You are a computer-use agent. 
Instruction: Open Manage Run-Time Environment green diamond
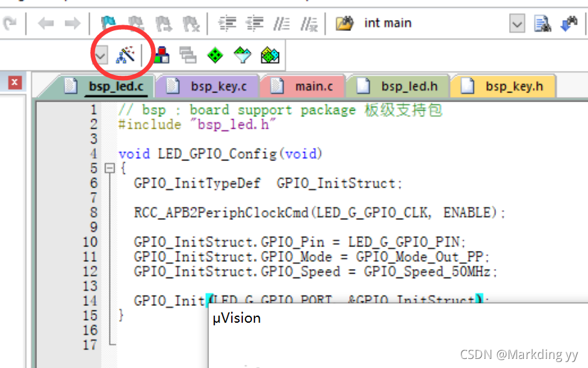coord(215,56)
